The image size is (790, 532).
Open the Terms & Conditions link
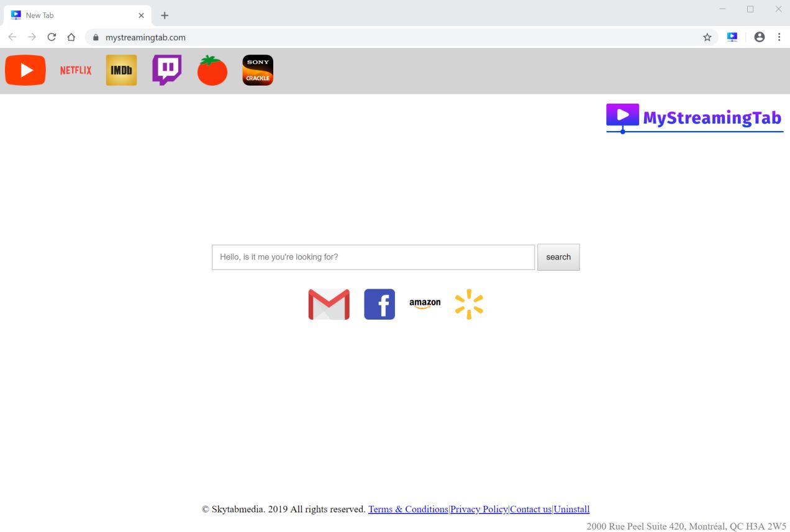pyautogui.click(x=408, y=509)
